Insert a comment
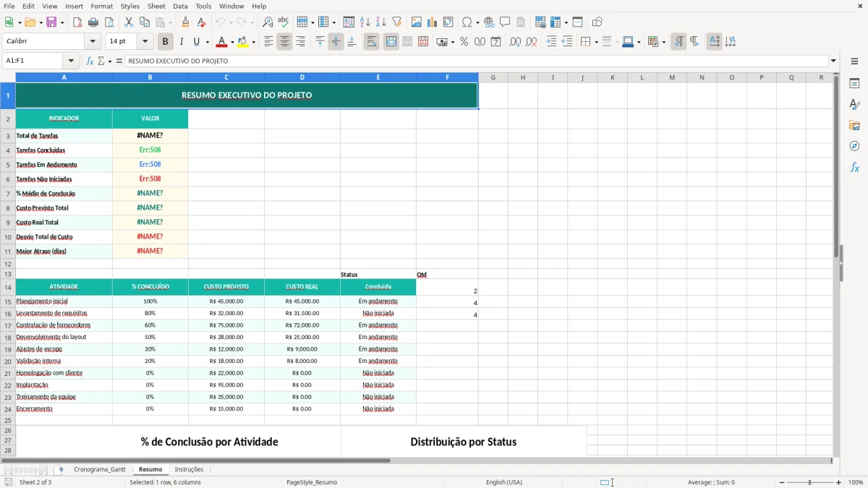Viewport: 868px width, 488px height. (x=505, y=22)
